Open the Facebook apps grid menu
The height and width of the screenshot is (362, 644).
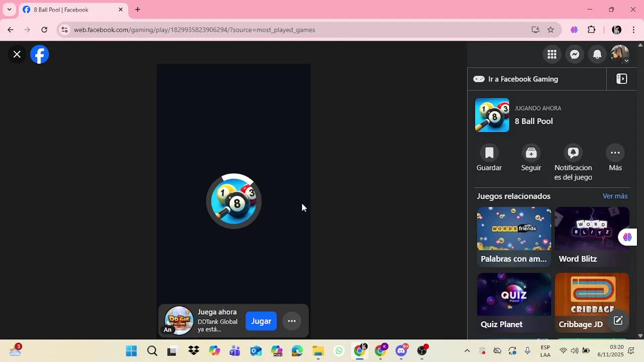[x=552, y=54]
